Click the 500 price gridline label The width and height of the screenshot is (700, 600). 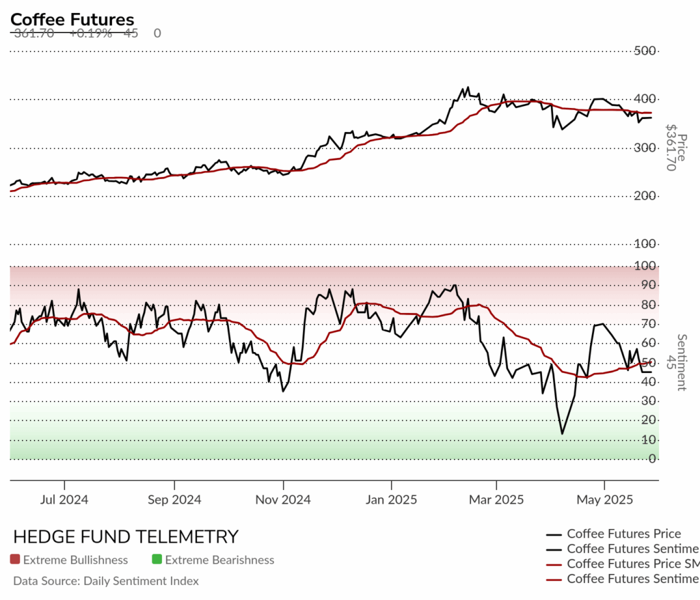pyautogui.click(x=644, y=51)
